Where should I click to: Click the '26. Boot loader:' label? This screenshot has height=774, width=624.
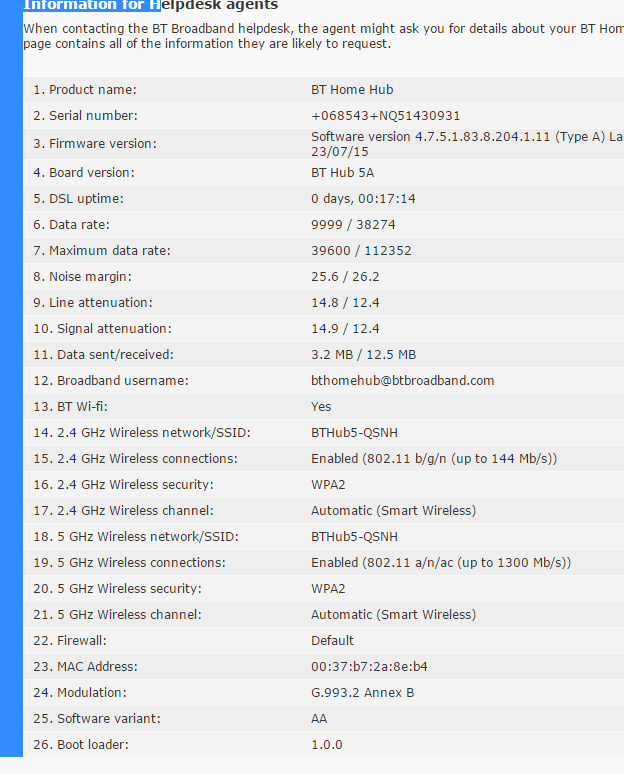pyautogui.click(x=81, y=745)
